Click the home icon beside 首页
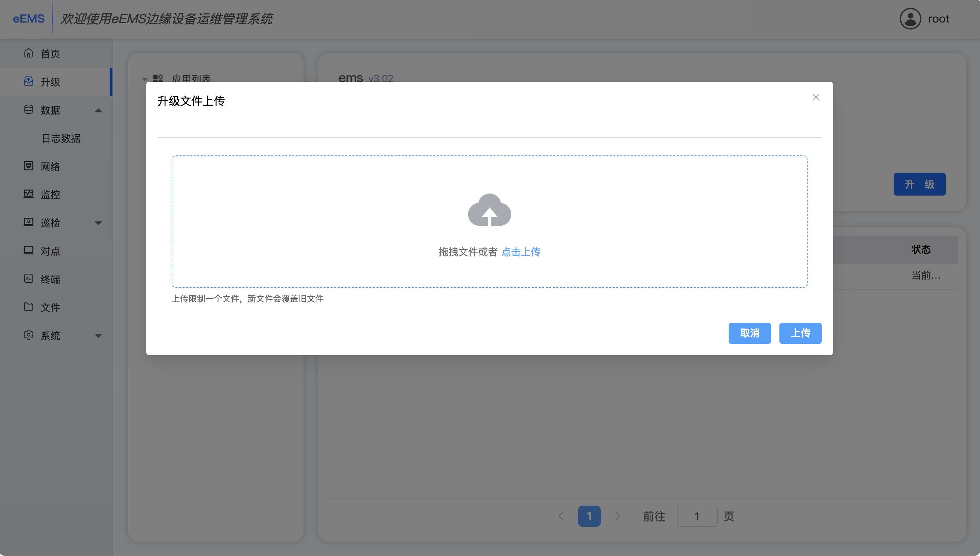This screenshot has width=980, height=556. click(29, 53)
